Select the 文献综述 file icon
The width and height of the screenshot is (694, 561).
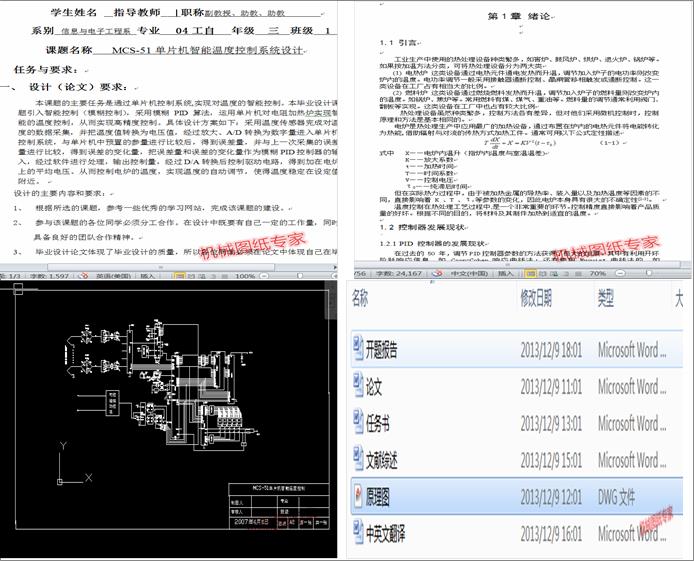pyautogui.click(x=358, y=459)
